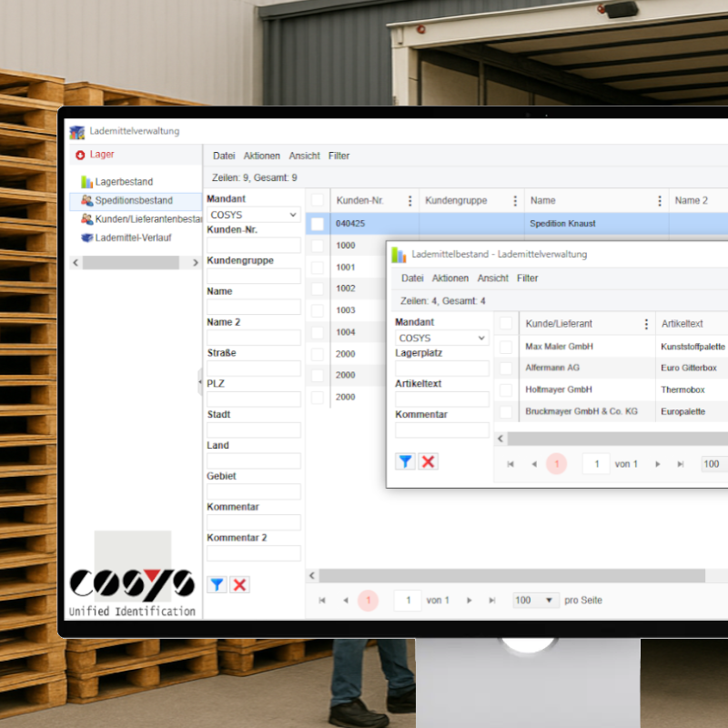Tick checkbox for Max Maler GmbH row
This screenshot has height=728, width=728.
506,347
